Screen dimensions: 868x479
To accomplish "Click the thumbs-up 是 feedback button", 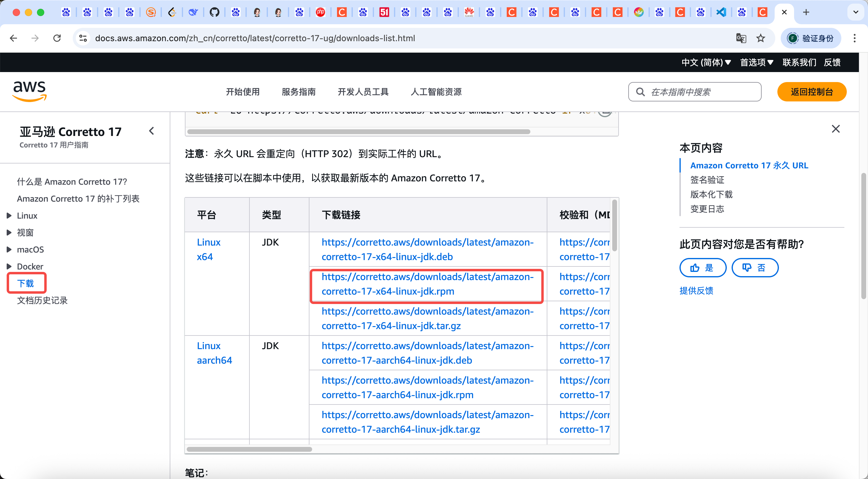I will 703,268.
